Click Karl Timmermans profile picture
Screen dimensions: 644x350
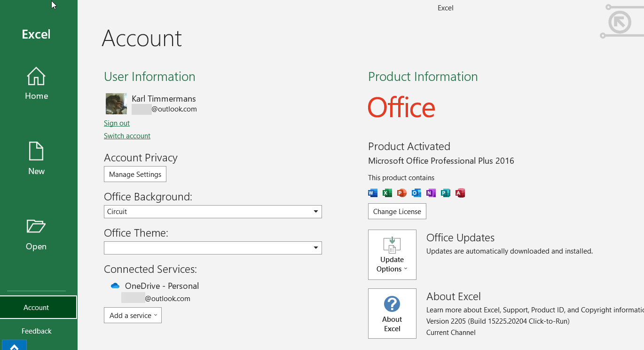tap(116, 103)
